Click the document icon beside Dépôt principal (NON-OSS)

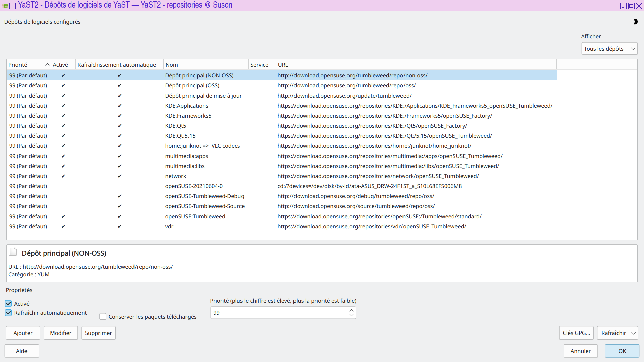coord(13,251)
